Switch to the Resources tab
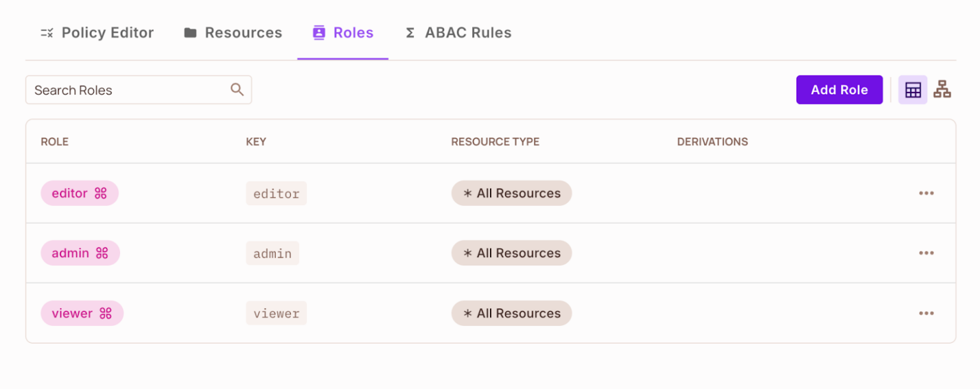980x389 pixels. tap(242, 32)
